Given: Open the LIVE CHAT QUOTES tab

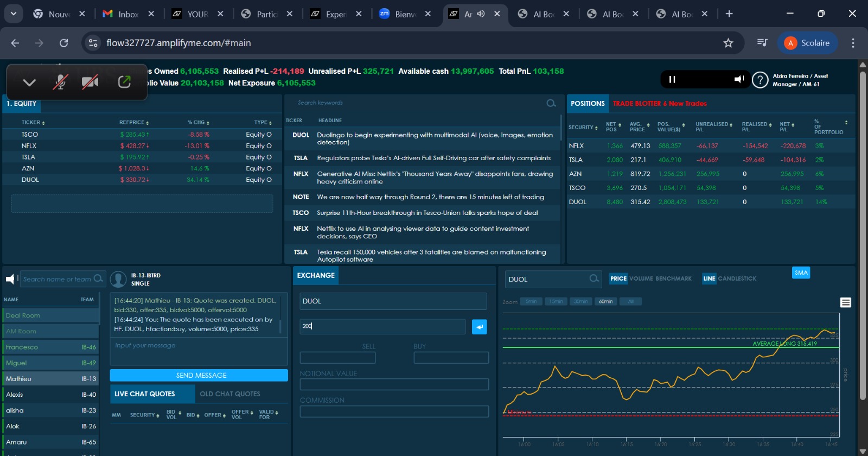Looking at the screenshot, I should [152, 394].
